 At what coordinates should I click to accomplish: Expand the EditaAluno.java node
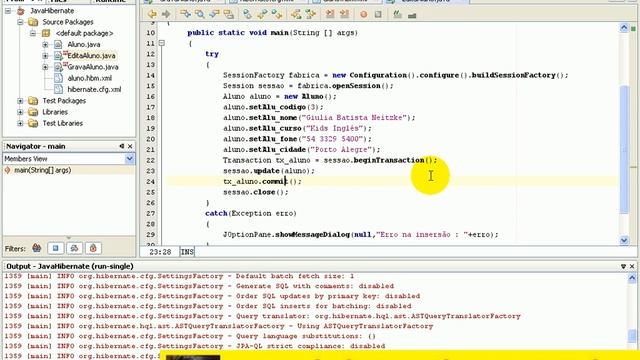click(45, 56)
